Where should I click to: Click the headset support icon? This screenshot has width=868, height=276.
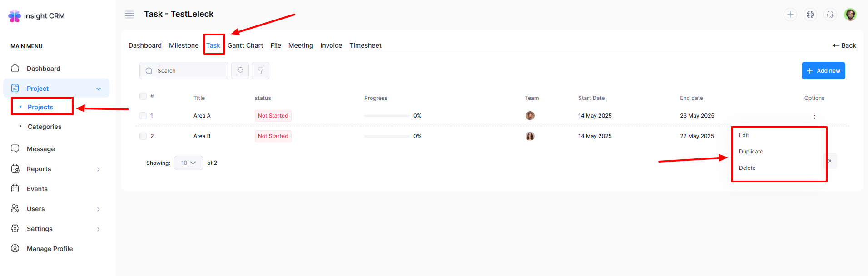pyautogui.click(x=830, y=15)
